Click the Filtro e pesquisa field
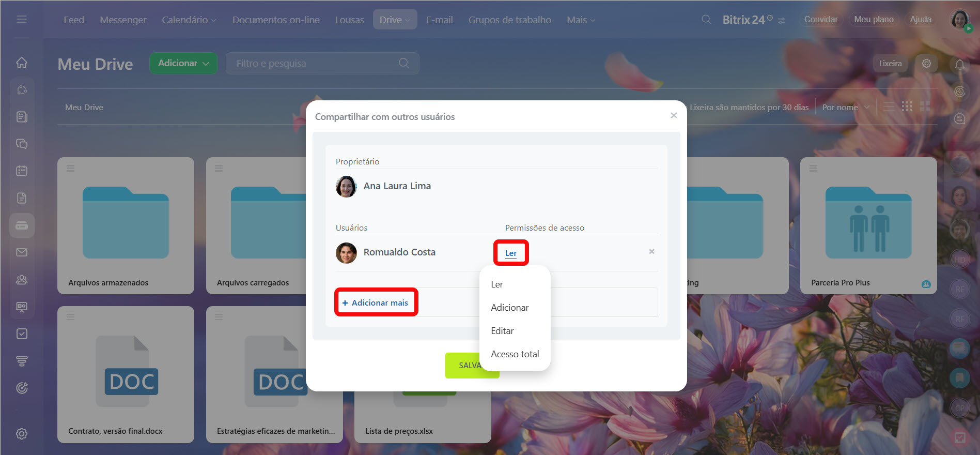Viewport: 980px width, 455px height. (x=322, y=63)
